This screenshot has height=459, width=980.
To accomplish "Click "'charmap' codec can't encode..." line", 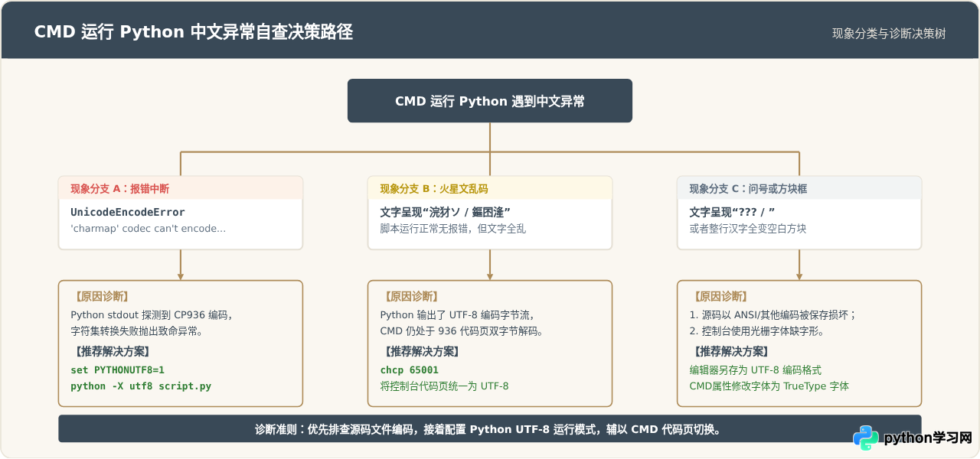I will coord(149,229).
